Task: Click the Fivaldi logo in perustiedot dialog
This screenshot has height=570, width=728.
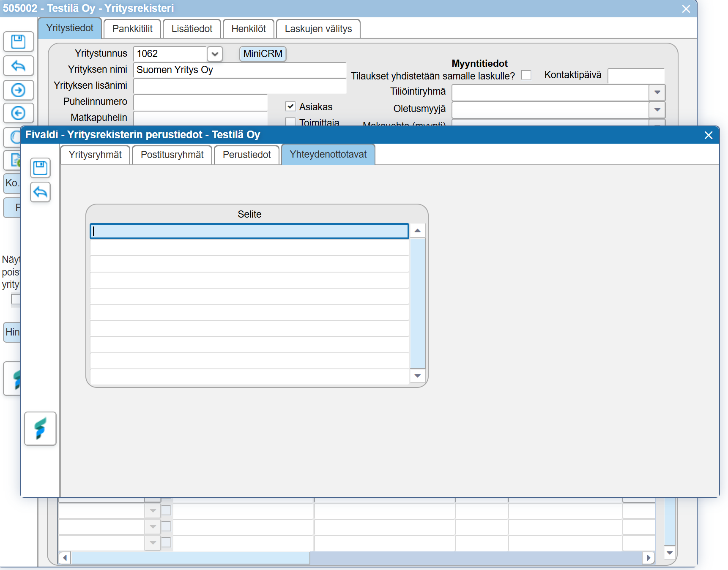Action: (40, 428)
